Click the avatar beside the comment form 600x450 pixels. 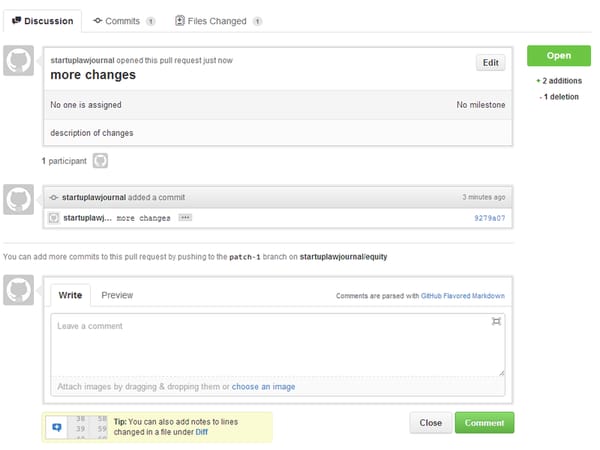point(19,292)
